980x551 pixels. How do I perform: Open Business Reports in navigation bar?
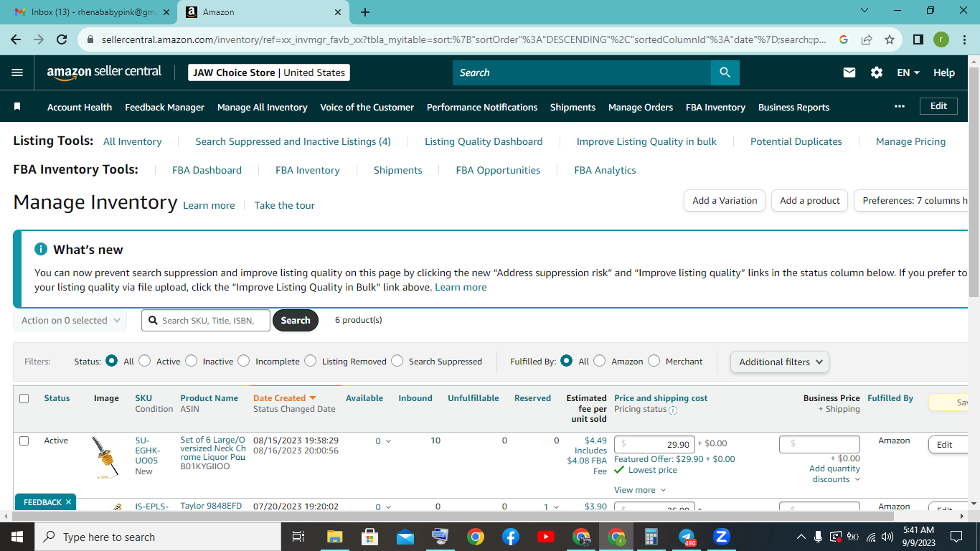click(x=793, y=107)
